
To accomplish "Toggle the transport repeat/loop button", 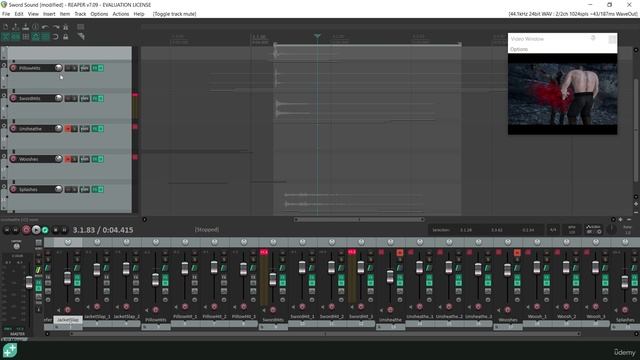I will pos(45,230).
